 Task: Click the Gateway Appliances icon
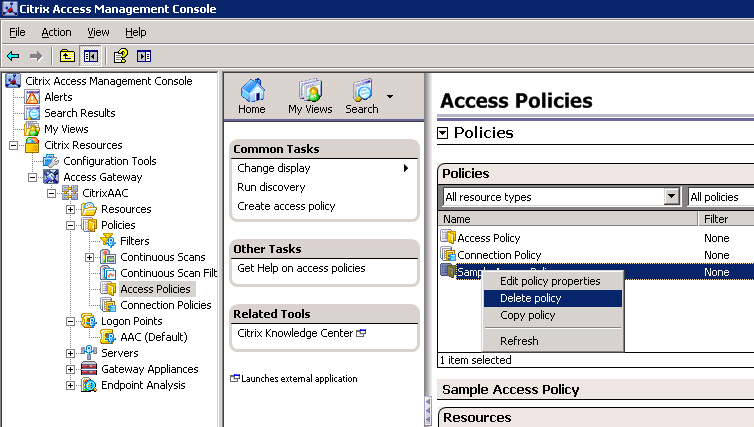click(x=89, y=369)
